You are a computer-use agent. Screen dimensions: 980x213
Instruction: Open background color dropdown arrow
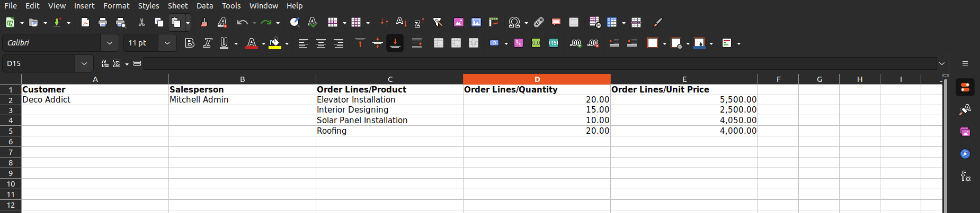287,43
